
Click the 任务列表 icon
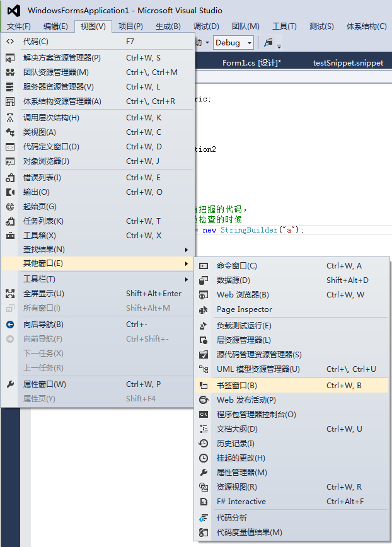[x=10, y=221]
